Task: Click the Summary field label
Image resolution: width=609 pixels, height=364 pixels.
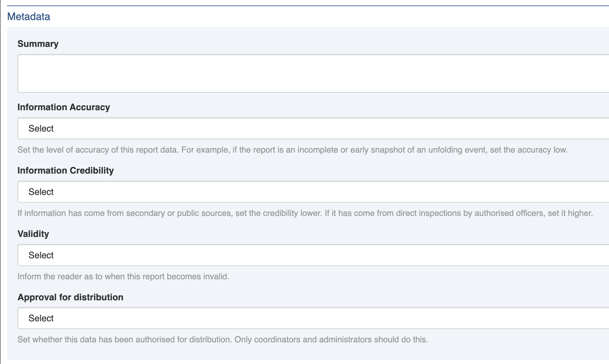Action: [38, 44]
